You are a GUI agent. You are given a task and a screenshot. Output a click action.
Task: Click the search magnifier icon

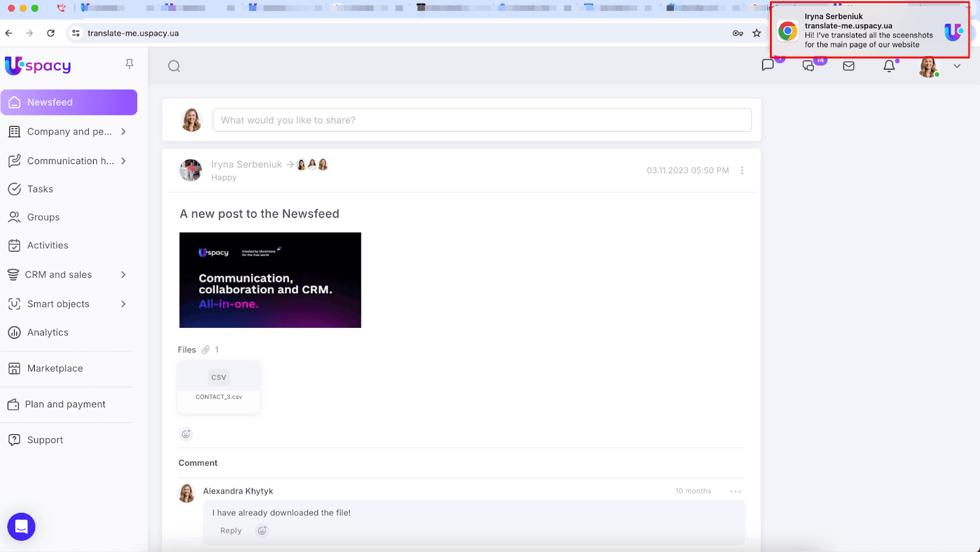[x=174, y=66]
